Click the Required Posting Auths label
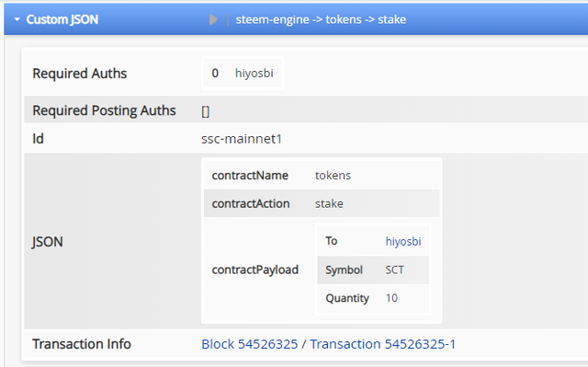This screenshot has width=588, height=367. point(104,110)
